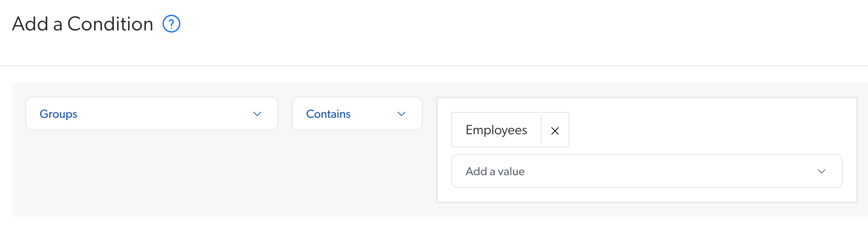Open the Contains operator dropdown
868x228 pixels.
[357, 114]
